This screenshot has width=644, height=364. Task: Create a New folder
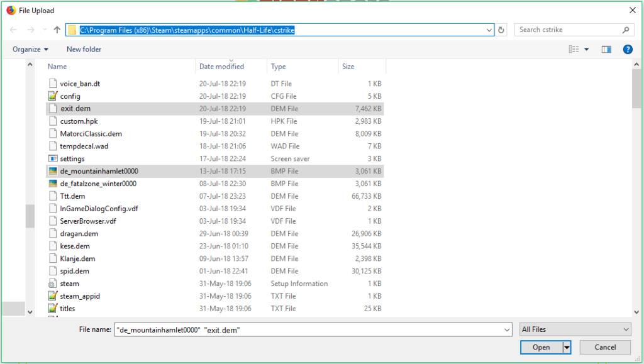point(84,49)
